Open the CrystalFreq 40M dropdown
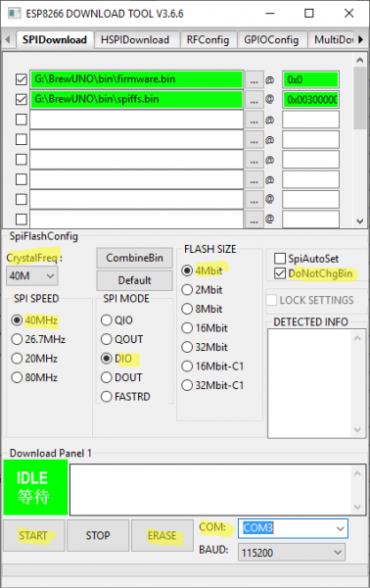370x588 pixels. tap(32, 276)
